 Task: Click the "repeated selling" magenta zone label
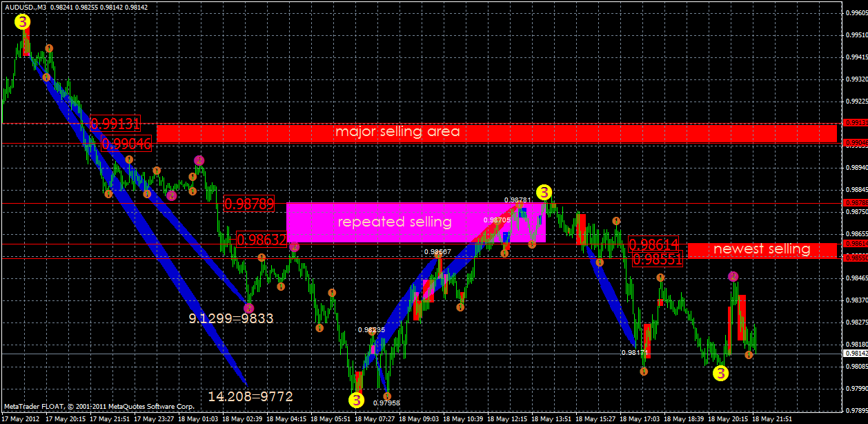tap(395, 222)
